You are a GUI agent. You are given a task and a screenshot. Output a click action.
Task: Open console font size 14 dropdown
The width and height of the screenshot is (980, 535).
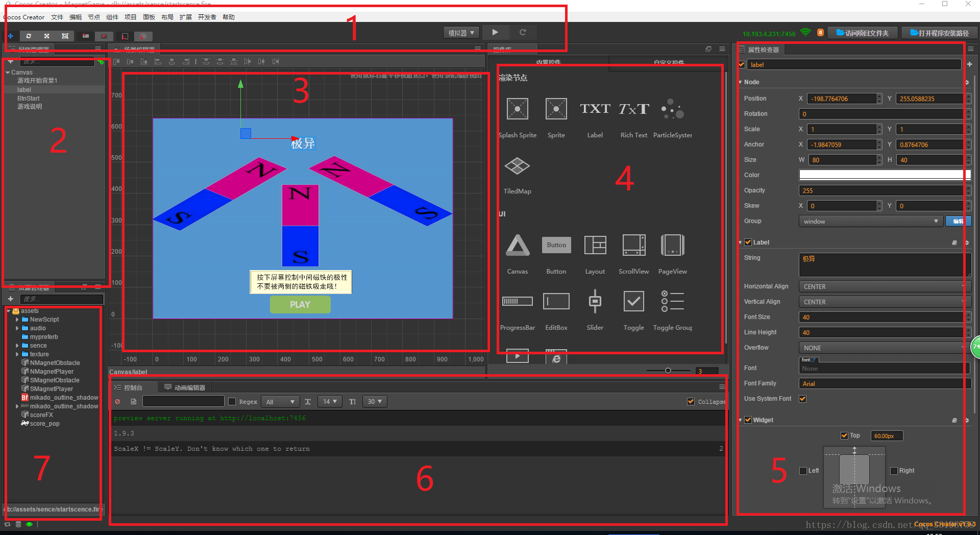click(330, 402)
